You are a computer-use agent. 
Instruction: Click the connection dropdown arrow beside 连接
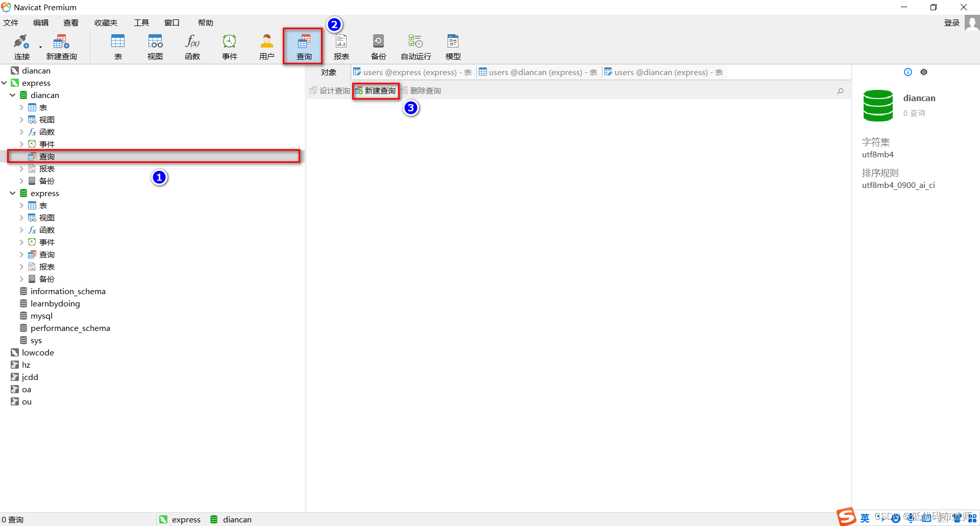point(40,47)
